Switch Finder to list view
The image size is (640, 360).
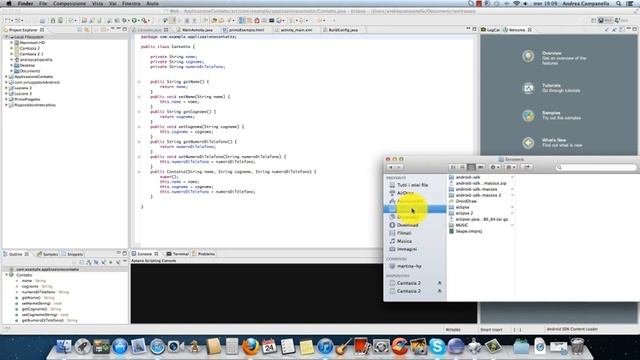pos(462,167)
